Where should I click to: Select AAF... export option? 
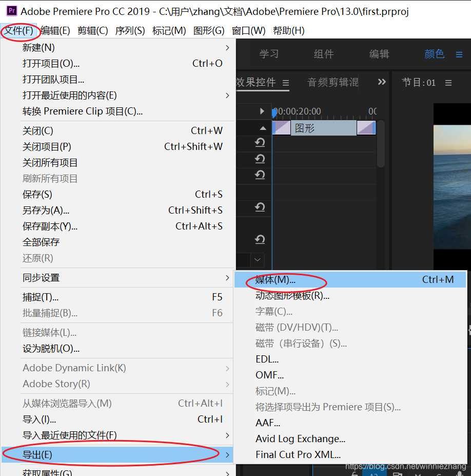coord(350,423)
